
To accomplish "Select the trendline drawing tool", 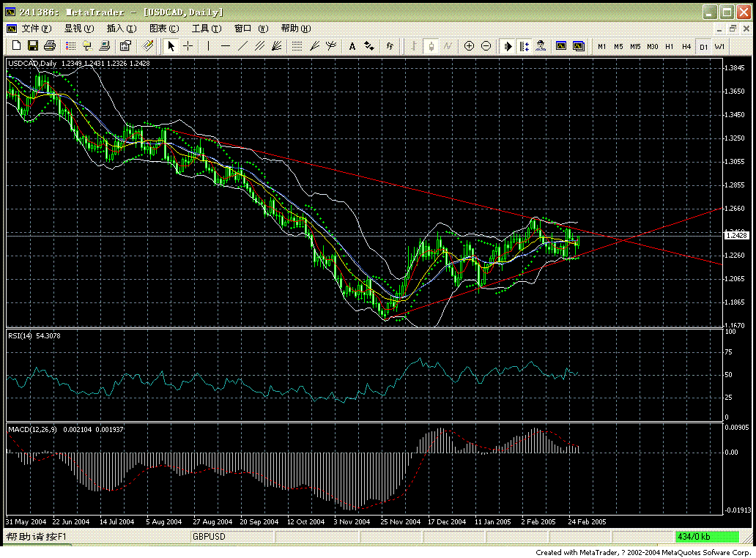I will pyautogui.click(x=243, y=45).
